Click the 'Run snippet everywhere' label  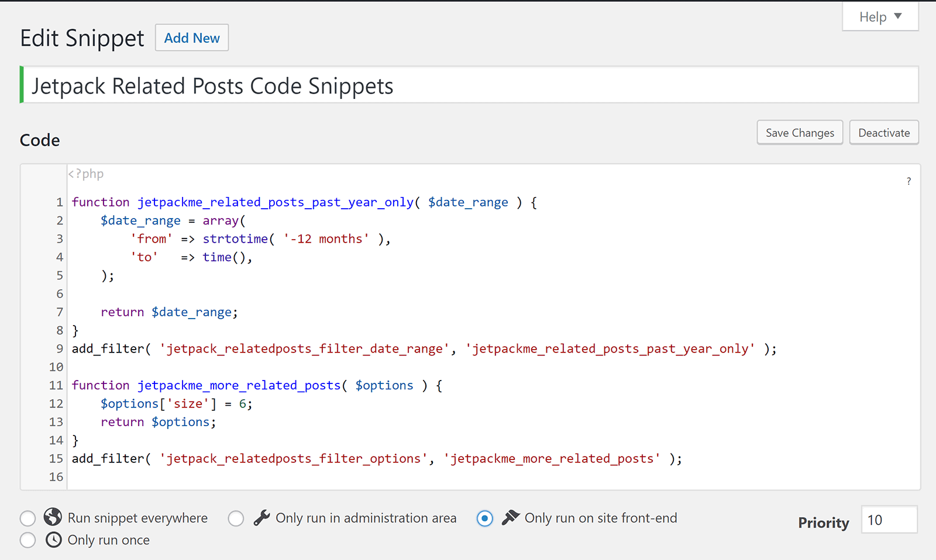point(137,518)
